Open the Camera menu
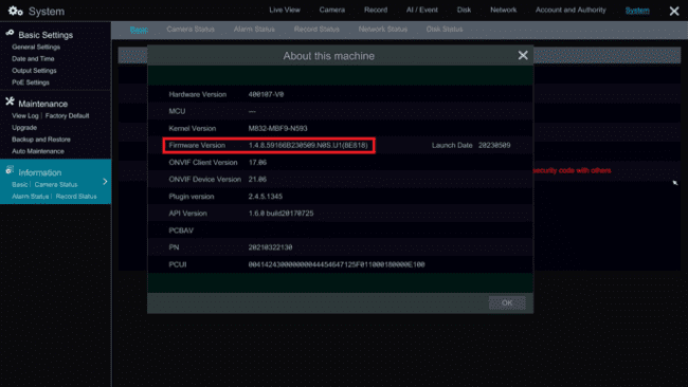The height and width of the screenshot is (387, 688). pos(332,10)
